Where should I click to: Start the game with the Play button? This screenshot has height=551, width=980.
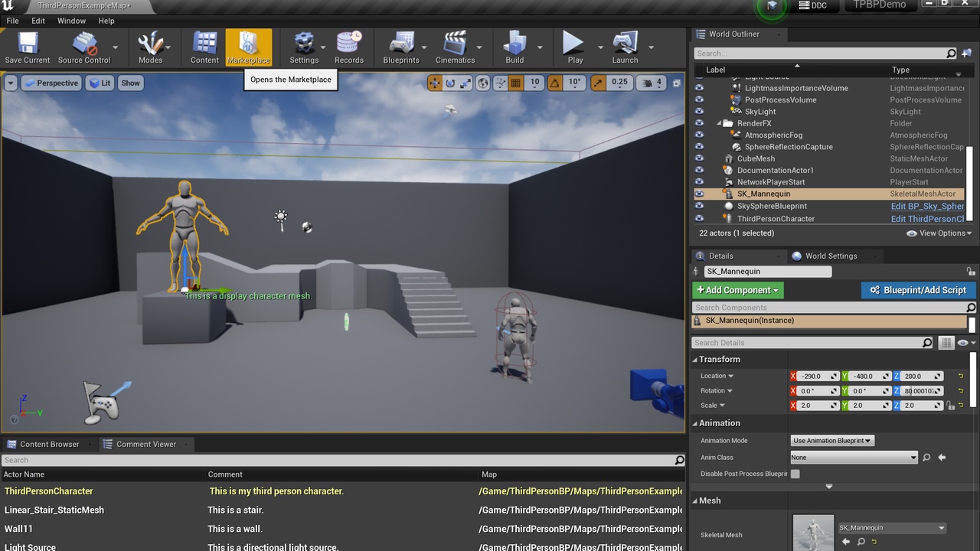573,47
